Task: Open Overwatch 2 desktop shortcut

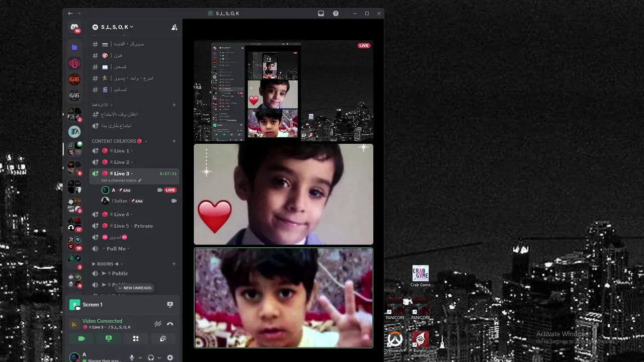Action: [395, 344]
